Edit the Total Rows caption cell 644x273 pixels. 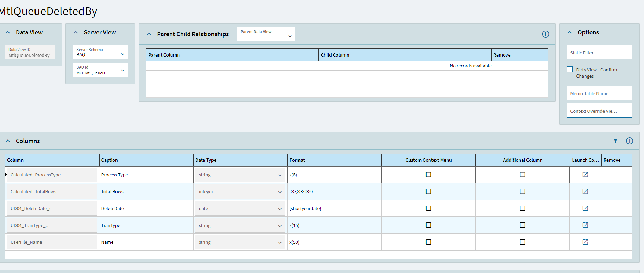(x=146, y=191)
